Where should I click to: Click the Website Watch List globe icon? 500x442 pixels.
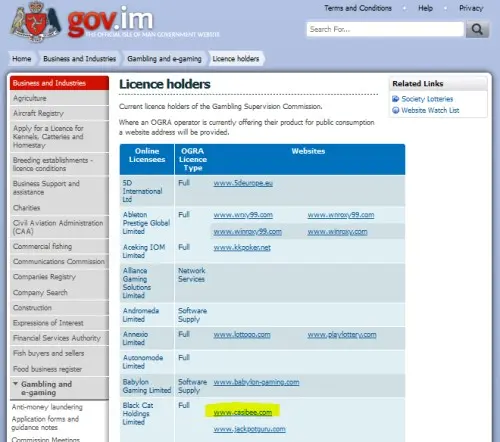coord(396,110)
